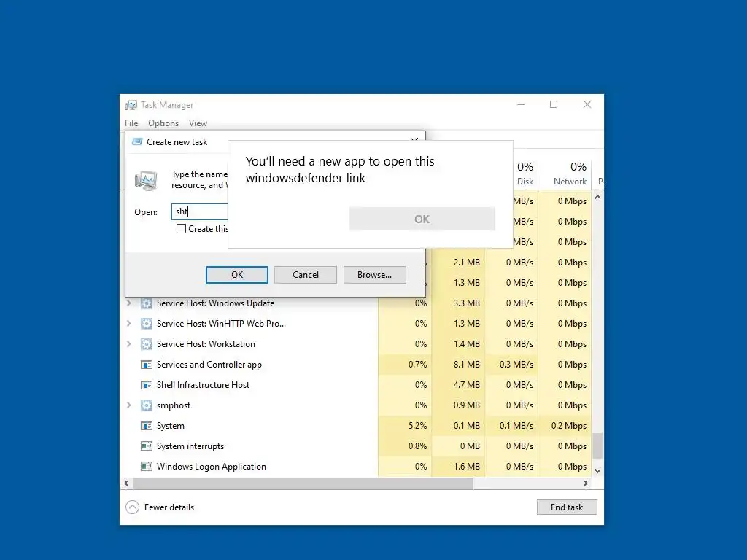This screenshot has width=747, height=560.
Task: Expand Service Host: WinHTTP Web Pro row
Action: tap(128, 323)
